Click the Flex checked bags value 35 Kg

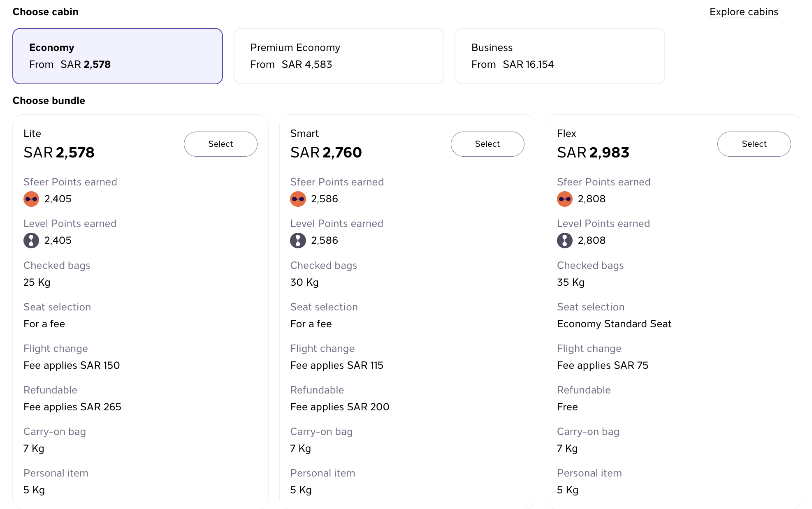coord(571,282)
